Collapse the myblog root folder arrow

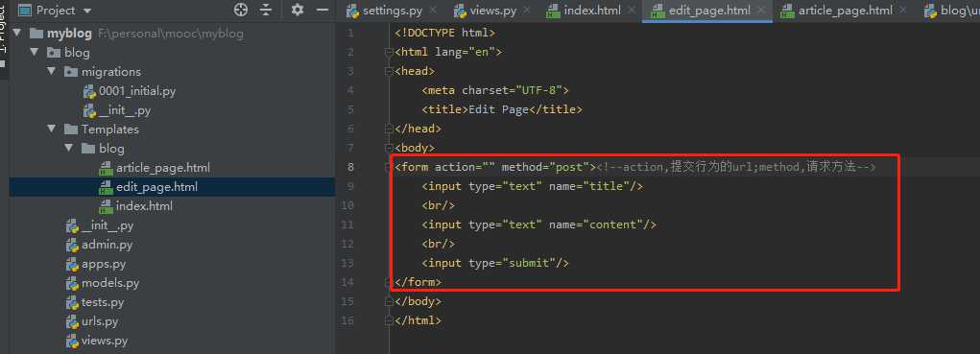click(x=17, y=33)
